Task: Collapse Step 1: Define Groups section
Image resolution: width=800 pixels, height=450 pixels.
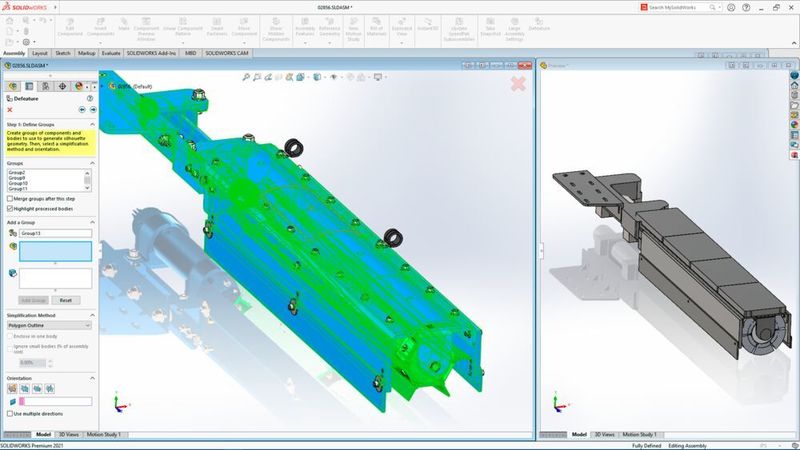Action: point(92,124)
